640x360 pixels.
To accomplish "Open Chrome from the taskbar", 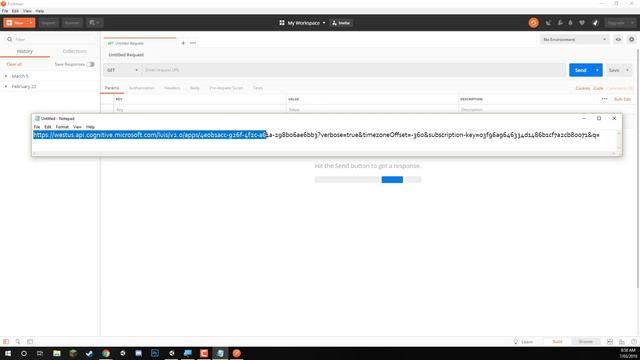I will [106, 353].
